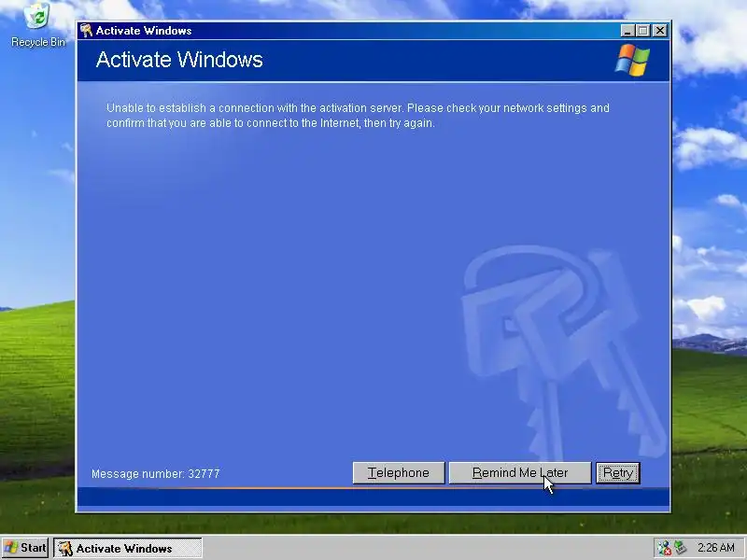
Task: Select the Activate Windows taskbar button
Action: (128, 548)
